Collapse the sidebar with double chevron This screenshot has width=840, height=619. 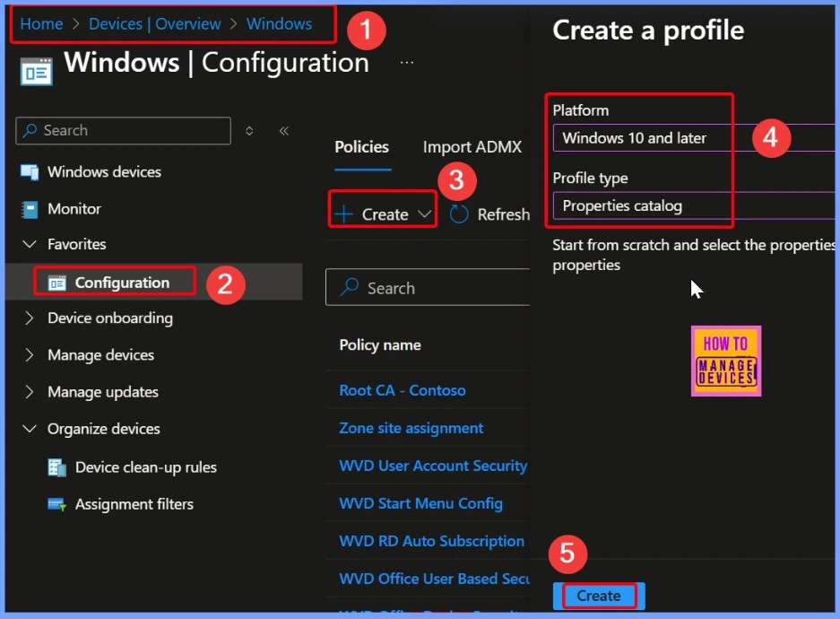(x=284, y=131)
